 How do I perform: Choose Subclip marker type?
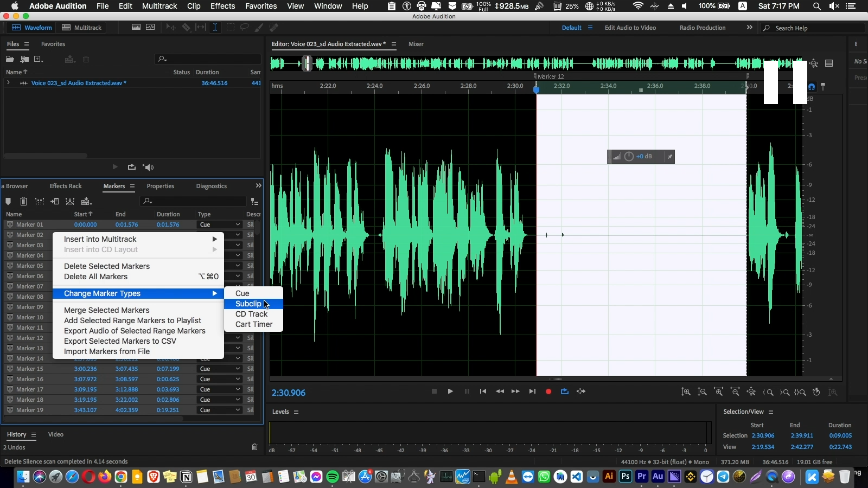click(x=253, y=304)
